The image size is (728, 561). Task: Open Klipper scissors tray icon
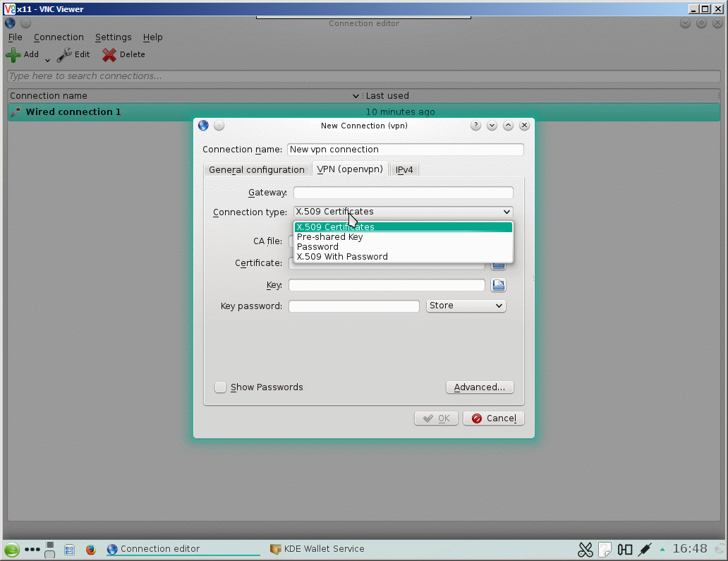(x=586, y=550)
